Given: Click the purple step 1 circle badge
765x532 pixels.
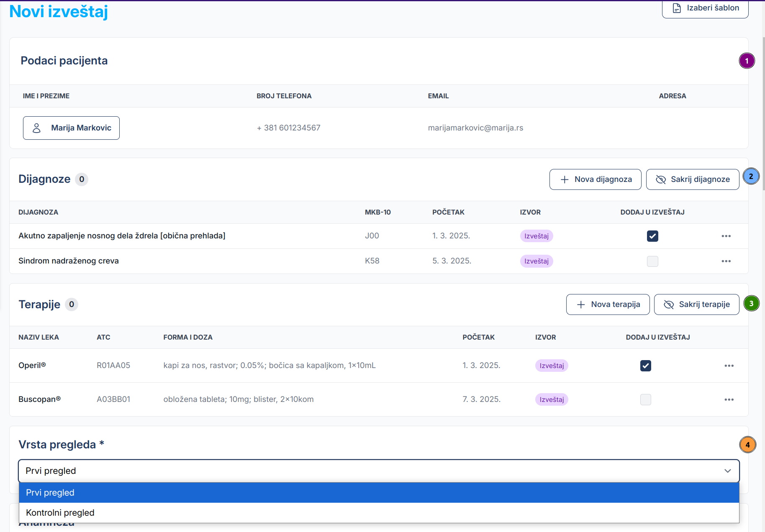Looking at the screenshot, I should pyautogui.click(x=747, y=61).
